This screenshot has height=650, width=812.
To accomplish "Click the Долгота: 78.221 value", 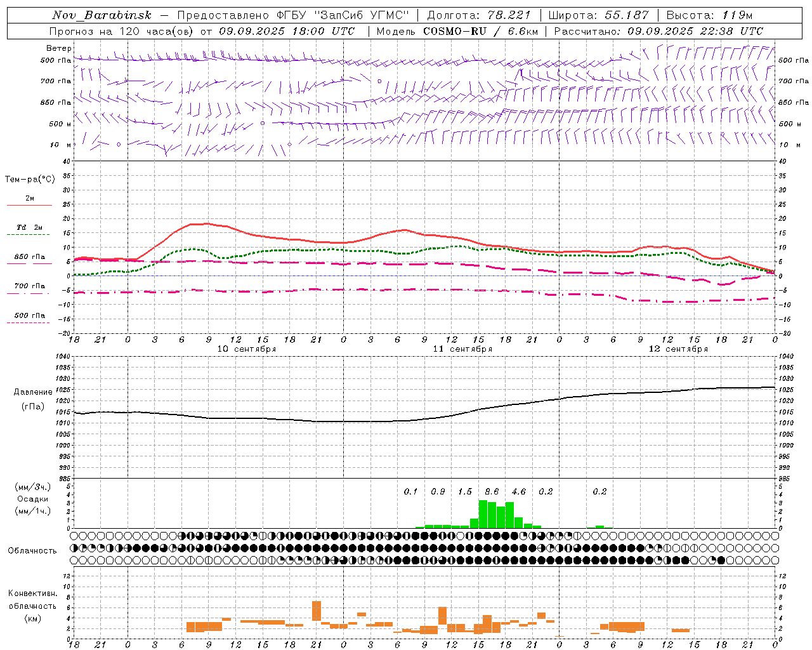I will pyautogui.click(x=478, y=15).
